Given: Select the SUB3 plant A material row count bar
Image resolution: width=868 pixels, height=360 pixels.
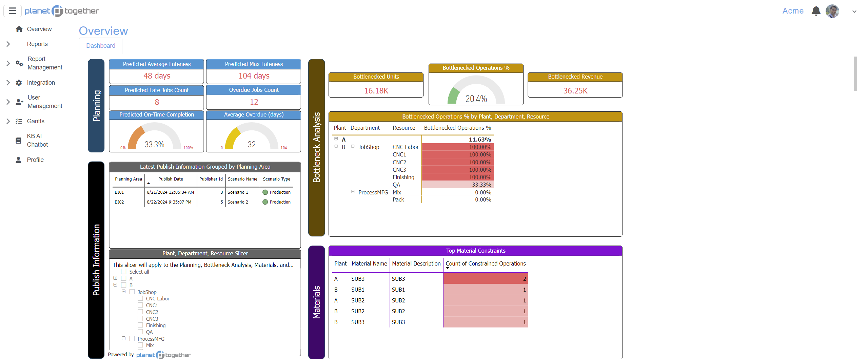Looking at the screenshot, I should (486, 279).
